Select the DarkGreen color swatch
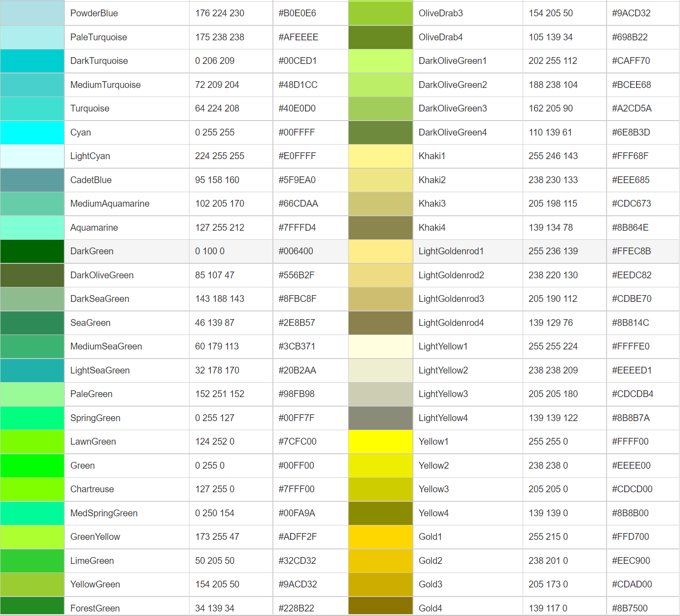680x616 pixels. tap(32, 251)
